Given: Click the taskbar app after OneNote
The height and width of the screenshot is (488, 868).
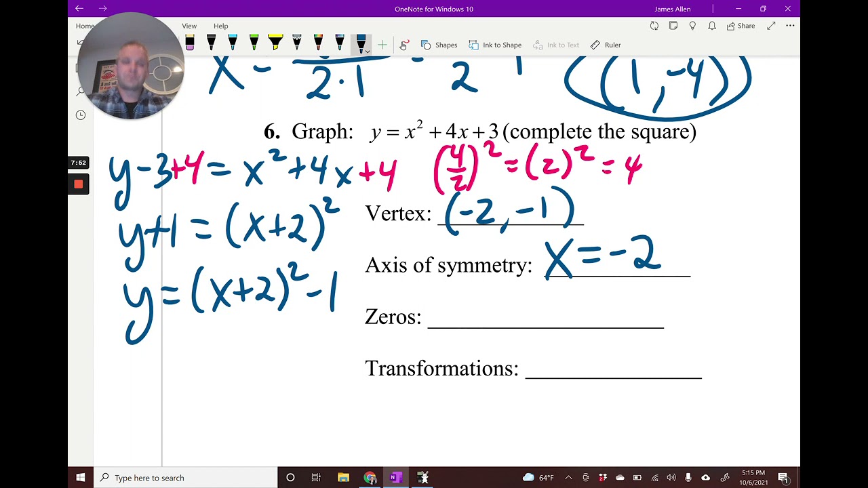Looking at the screenshot, I should [422, 478].
